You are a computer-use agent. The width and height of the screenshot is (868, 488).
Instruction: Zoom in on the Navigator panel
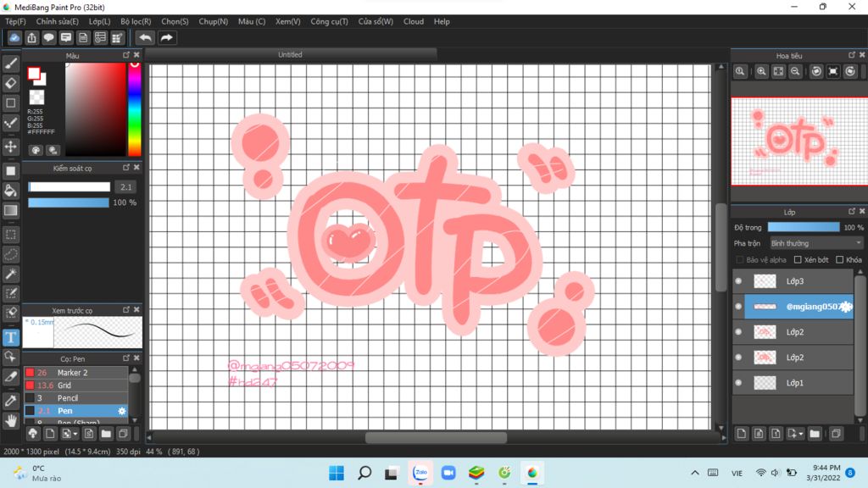pyautogui.click(x=762, y=71)
